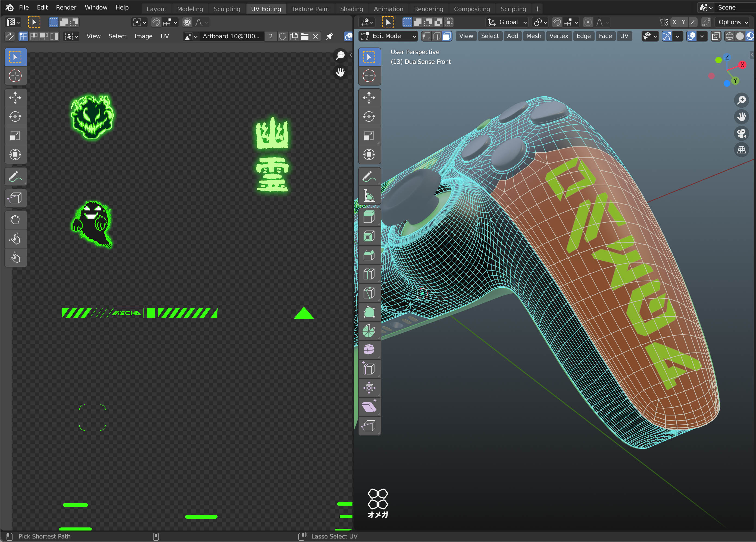This screenshot has height=542, width=756.
Task: Toggle viewport gizmos display
Action: (x=667, y=36)
